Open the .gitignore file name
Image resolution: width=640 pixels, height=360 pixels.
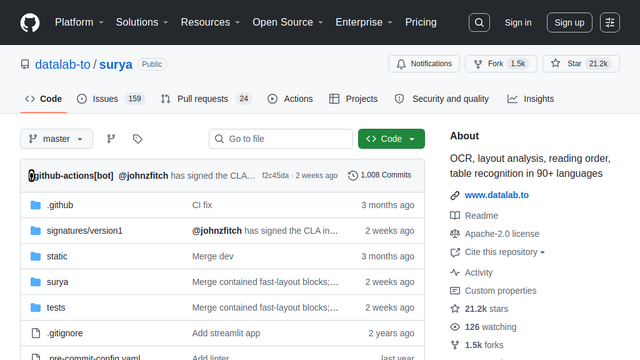64,333
